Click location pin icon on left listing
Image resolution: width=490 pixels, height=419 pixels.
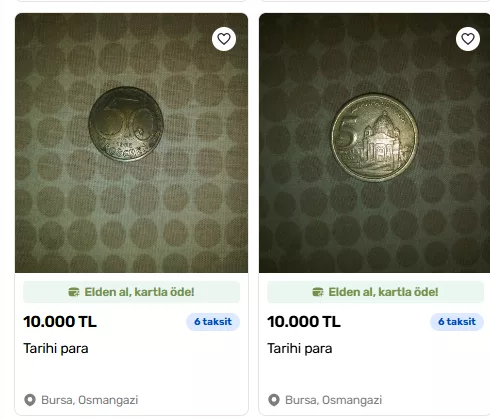(x=30, y=400)
